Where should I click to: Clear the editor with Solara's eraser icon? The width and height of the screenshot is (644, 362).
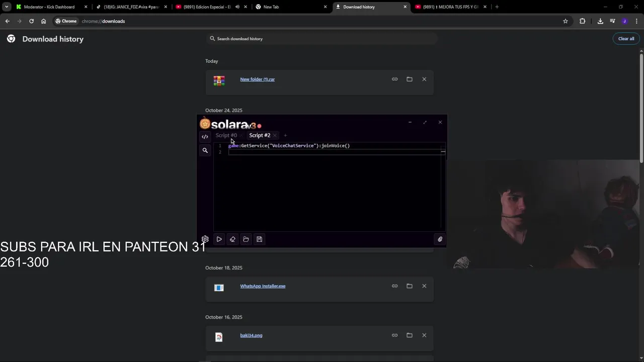[232, 239]
